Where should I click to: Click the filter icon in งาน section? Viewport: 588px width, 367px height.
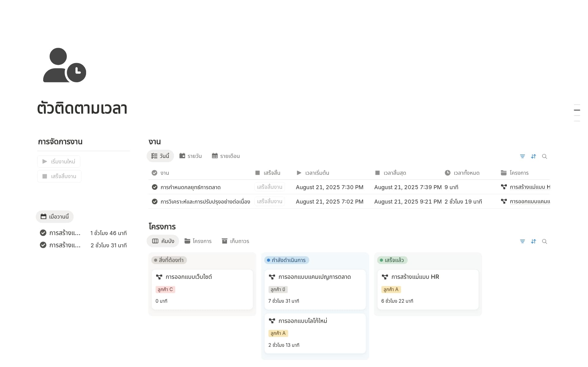point(522,156)
